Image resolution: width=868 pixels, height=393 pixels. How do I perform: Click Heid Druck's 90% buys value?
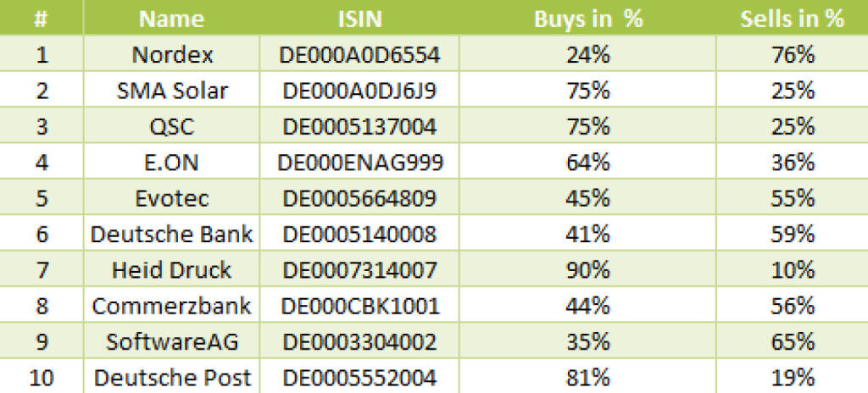point(588,270)
